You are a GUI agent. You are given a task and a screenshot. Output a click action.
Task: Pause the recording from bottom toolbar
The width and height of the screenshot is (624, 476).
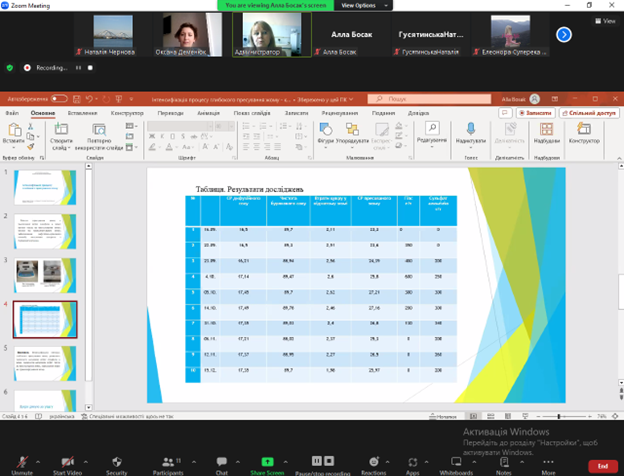pos(316,461)
